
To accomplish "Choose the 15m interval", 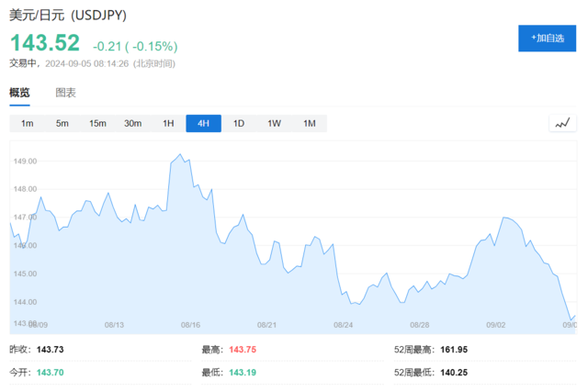I will coord(97,124).
